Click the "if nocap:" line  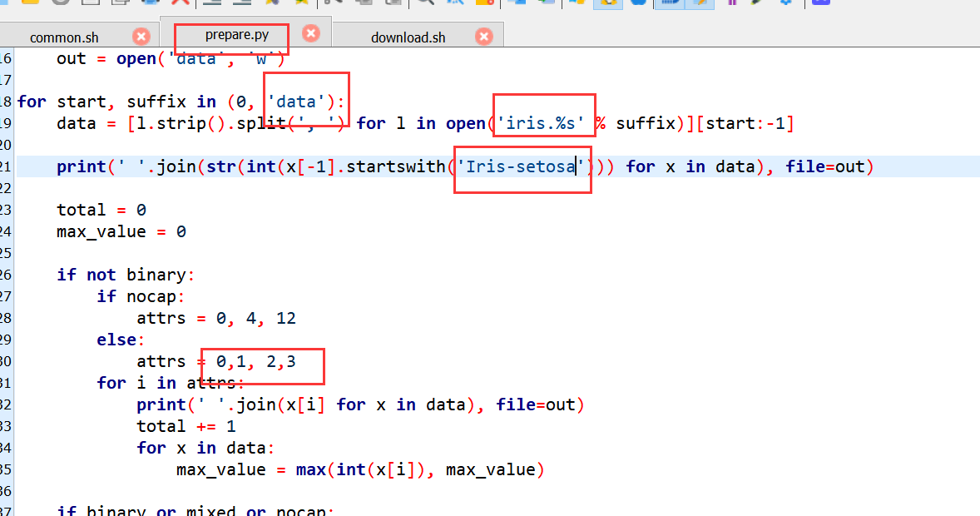pos(141,296)
